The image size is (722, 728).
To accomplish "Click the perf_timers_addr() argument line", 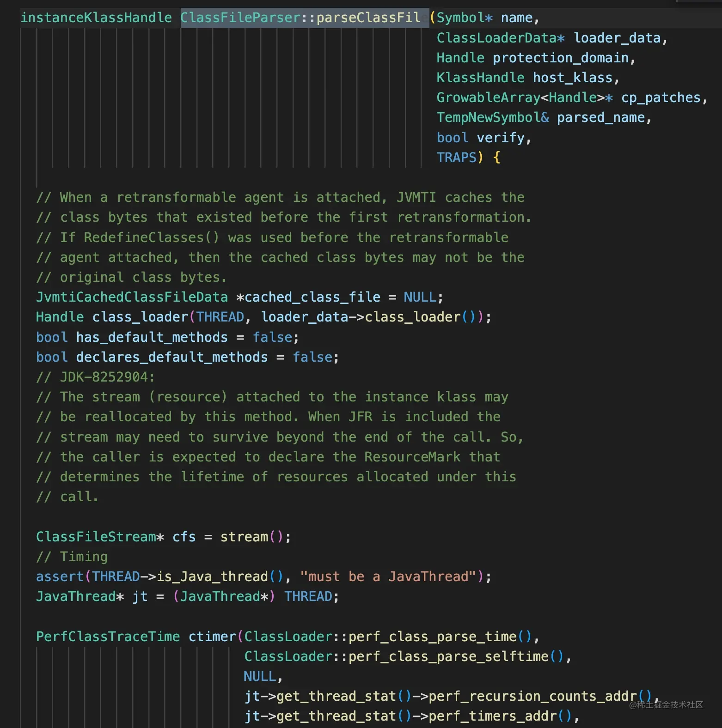I will pyautogui.click(x=412, y=716).
